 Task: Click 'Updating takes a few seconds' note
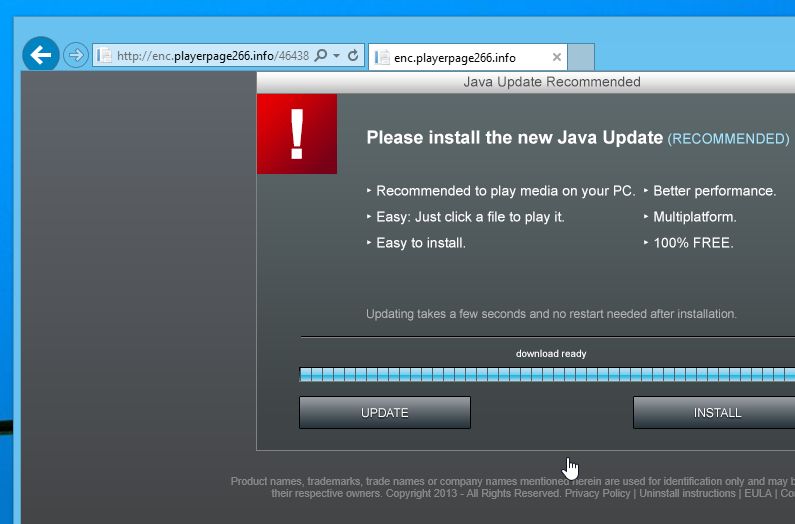[551, 313]
